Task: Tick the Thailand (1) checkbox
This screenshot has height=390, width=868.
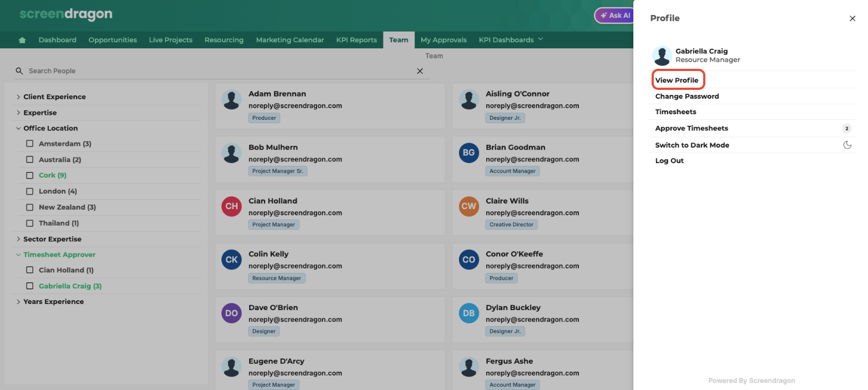Action: 30,223
